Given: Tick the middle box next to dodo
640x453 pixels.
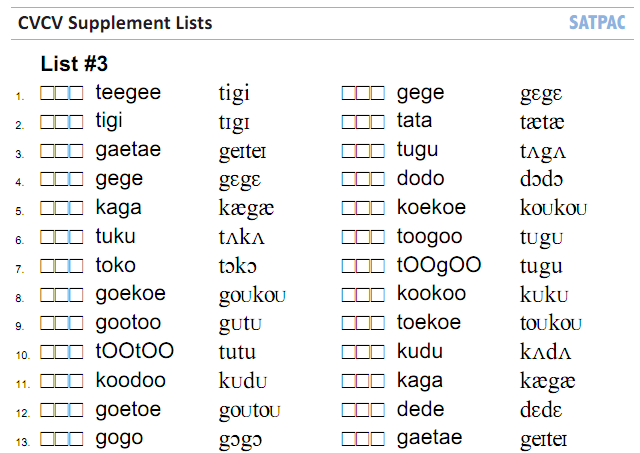Looking at the screenshot, I should point(363,180).
